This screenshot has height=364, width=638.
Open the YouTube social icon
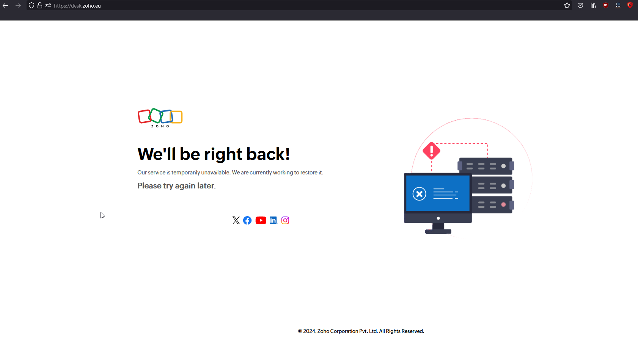(261, 220)
